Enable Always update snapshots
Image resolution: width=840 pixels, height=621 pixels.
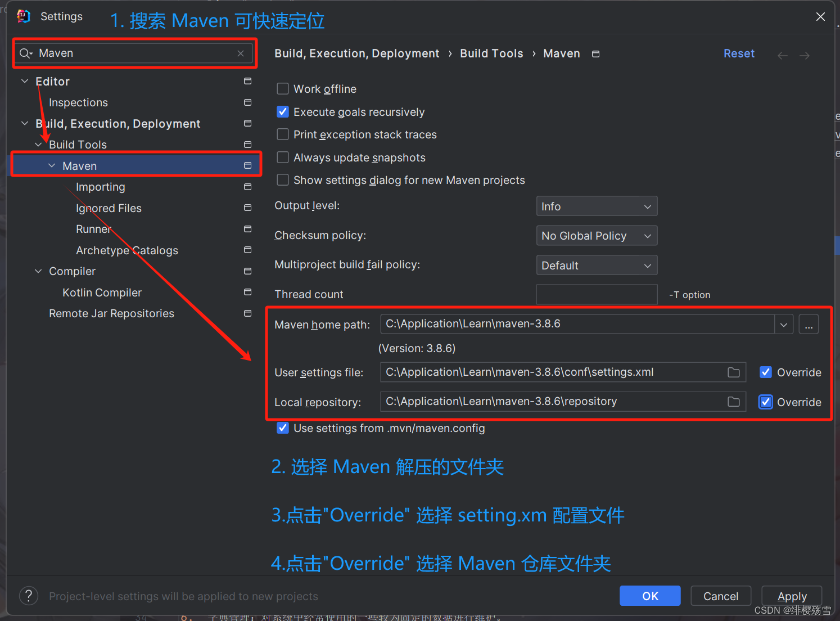[x=283, y=157]
